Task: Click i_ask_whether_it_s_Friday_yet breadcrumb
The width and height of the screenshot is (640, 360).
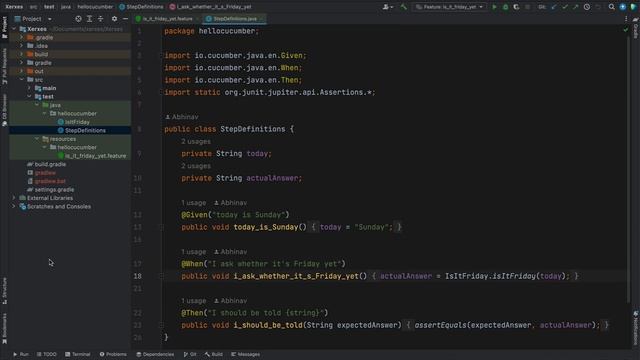Action: pos(211,7)
